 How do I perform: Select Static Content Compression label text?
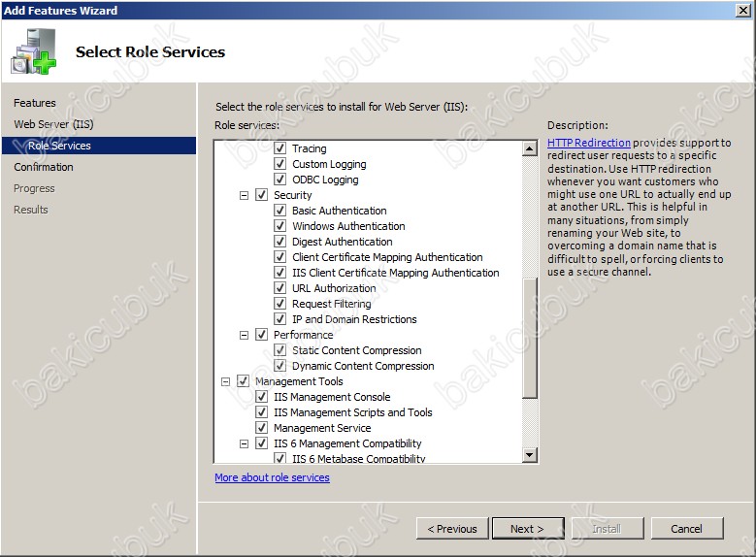pyautogui.click(x=356, y=350)
